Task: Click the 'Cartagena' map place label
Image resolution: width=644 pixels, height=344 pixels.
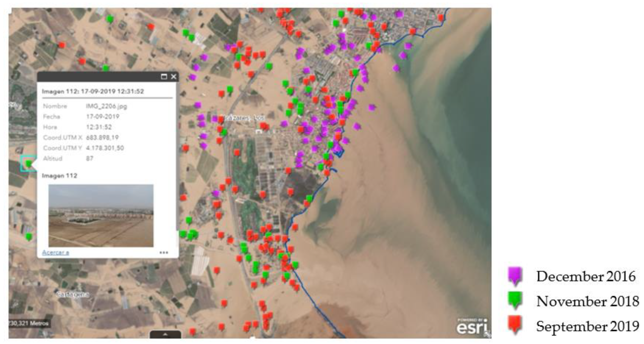Action: [72, 294]
